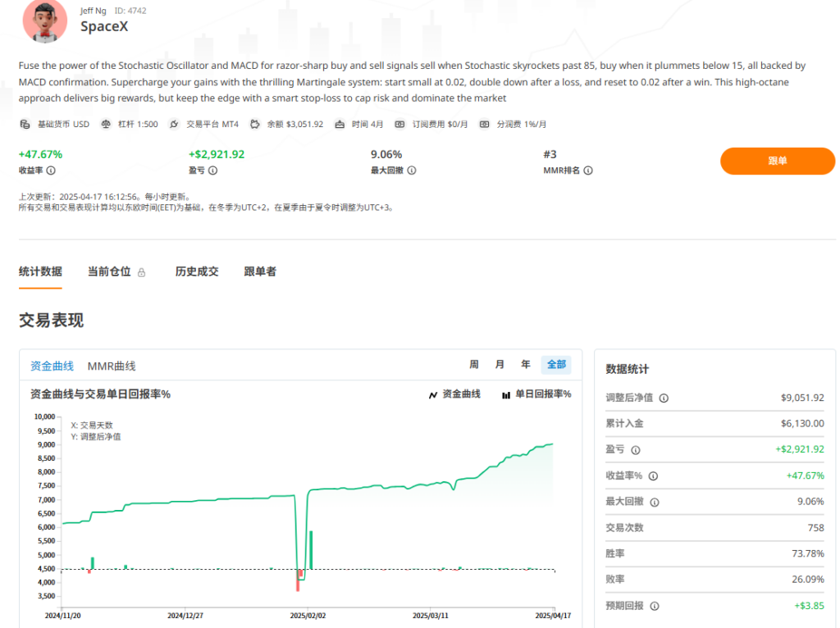Click the tall green bar near 2025/02/02
Screen dimensions: 840x628
pyautogui.click(x=312, y=549)
